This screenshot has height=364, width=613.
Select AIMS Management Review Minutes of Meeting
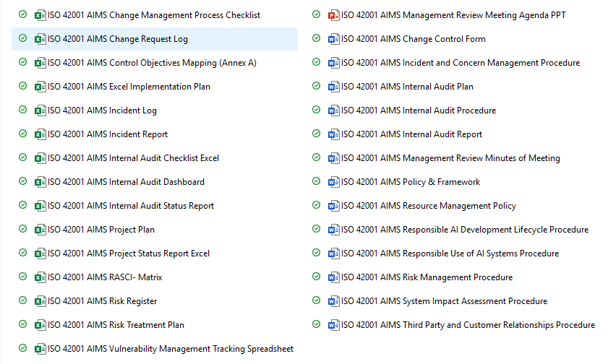point(450,158)
